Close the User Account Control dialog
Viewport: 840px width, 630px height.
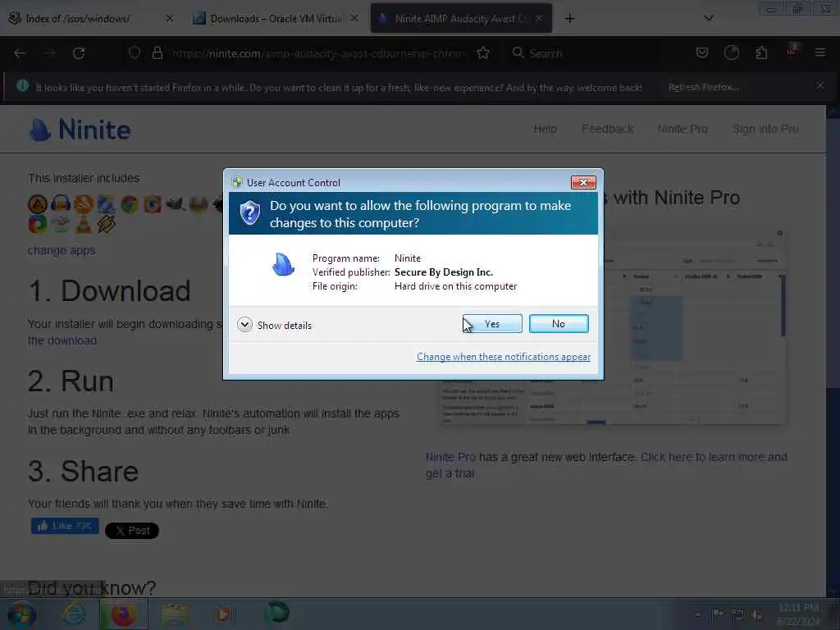[x=583, y=183]
